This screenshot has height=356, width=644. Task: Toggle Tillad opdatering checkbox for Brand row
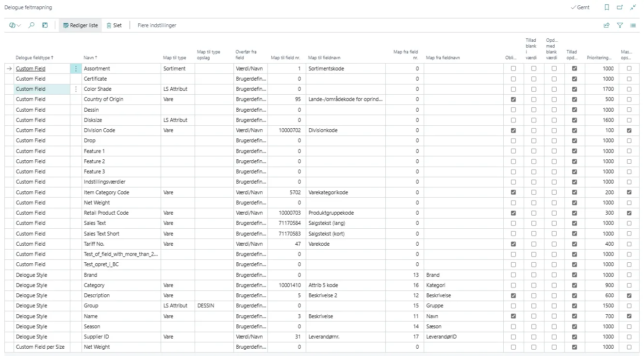click(x=575, y=275)
